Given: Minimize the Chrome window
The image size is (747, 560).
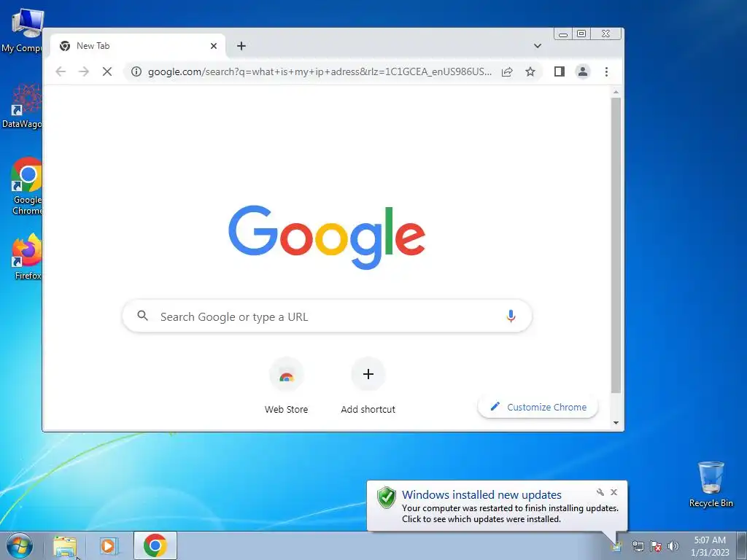Looking at the screenshot, I should 562,34.
